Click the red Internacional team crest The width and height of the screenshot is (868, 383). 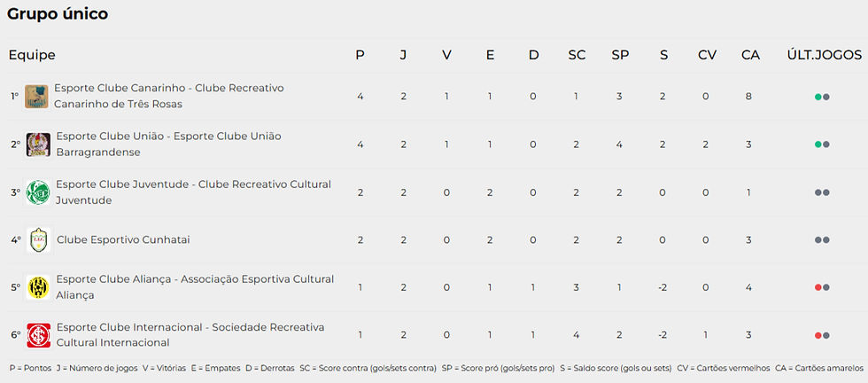[38, 335]
